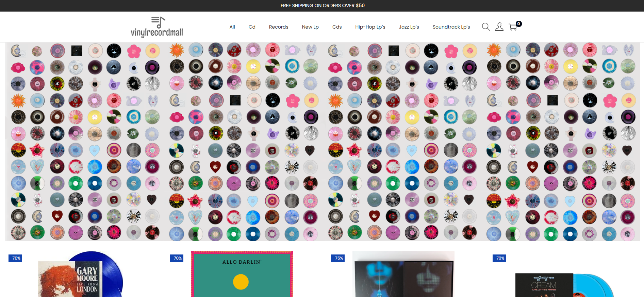This screenshot has width=644, height=297.
Task: Open the search magnifier icon
Action: [x=486, y=27]
